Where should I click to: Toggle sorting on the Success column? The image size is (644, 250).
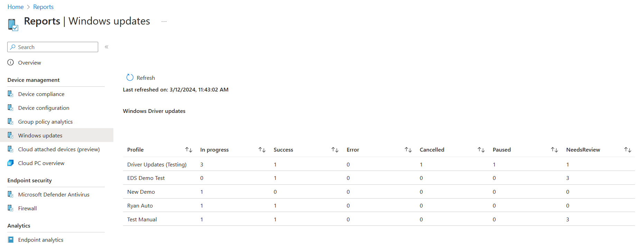pos(335,150)
